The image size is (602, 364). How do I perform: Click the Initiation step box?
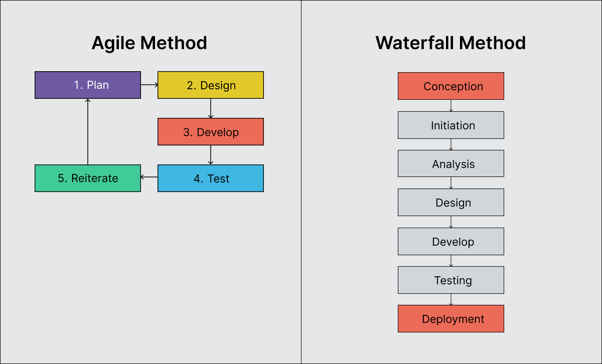coord(450,125)
